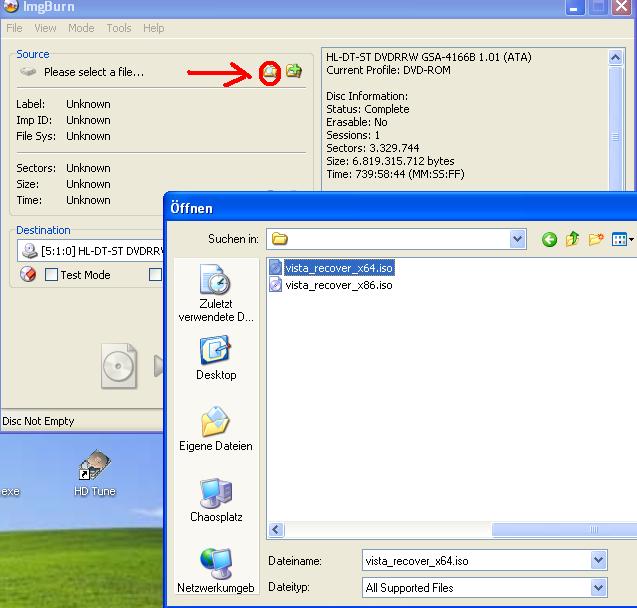637x608 pixels.
Task: Expand the Suchen in folder dropdown
Action: [x=517, y=239]
